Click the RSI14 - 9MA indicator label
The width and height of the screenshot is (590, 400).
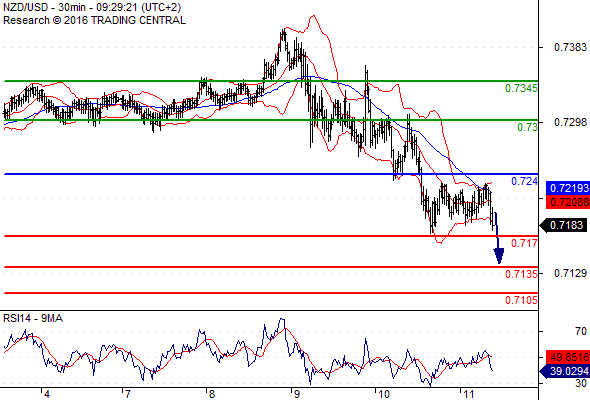click(33, 319)
